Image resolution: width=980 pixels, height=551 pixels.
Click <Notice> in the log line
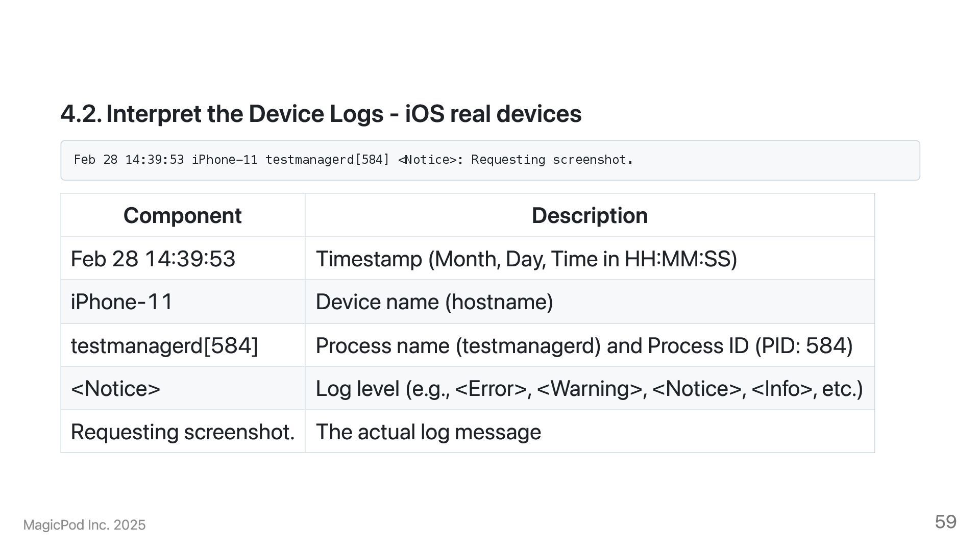point(427,160)
